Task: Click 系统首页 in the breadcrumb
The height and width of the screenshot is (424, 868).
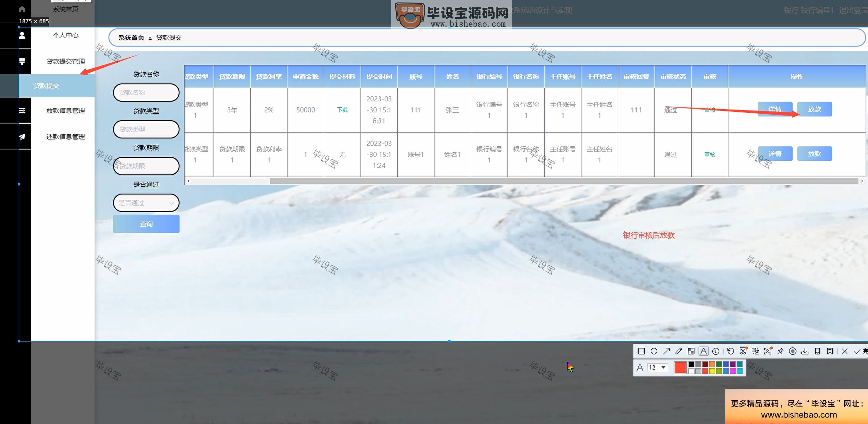Action: click(x=131, y=37)
